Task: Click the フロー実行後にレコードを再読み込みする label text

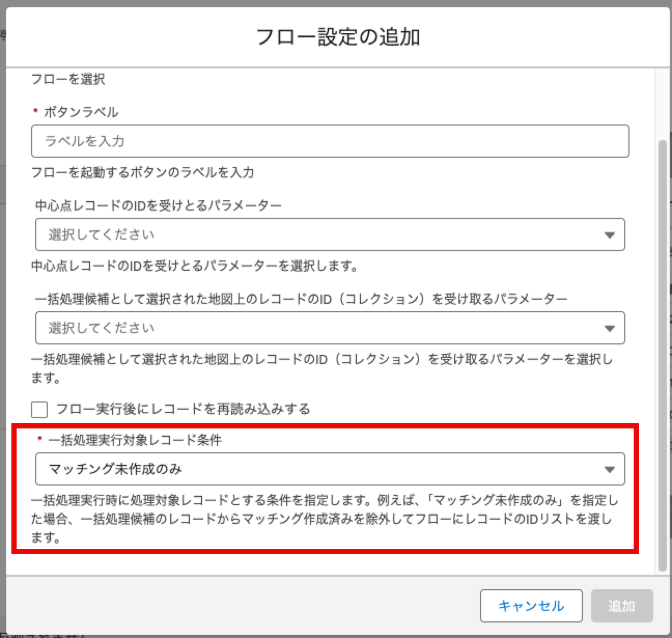Action: coord(183,409)
